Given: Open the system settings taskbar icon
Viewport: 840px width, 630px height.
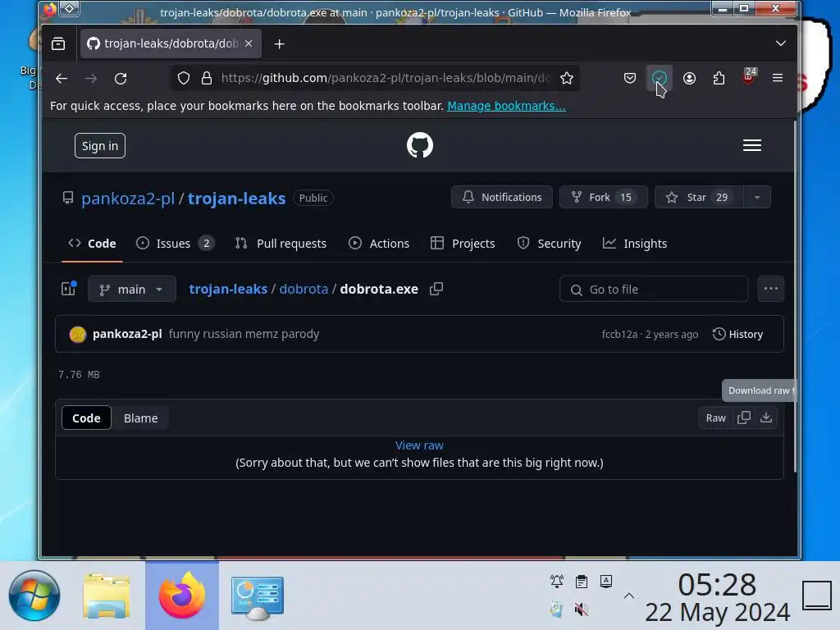Looking at the screenshot, I should (257, 598).
